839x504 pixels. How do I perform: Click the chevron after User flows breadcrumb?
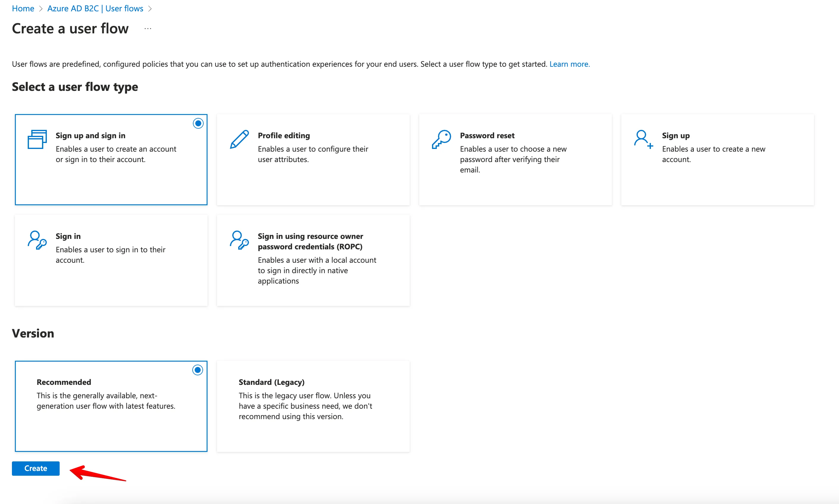150,8
